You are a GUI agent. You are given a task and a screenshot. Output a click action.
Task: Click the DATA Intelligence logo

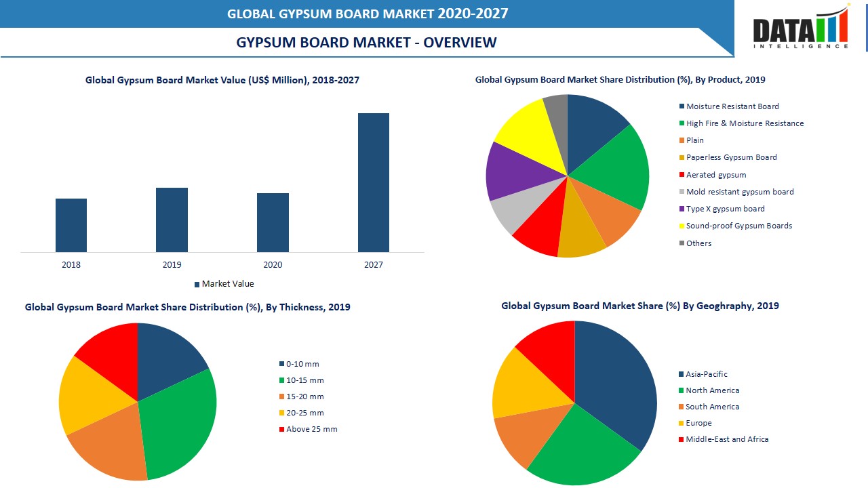click(x=802, y=28)
